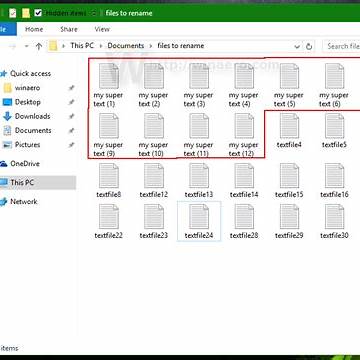
Task: Select file 'my super text (9)'
Action: [x=108, y=135]
